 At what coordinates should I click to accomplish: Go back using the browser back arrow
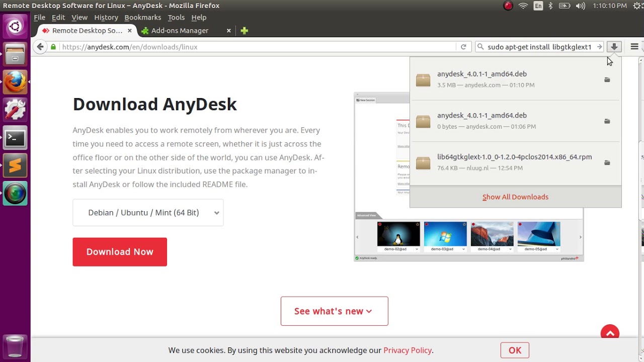point(40,47)
